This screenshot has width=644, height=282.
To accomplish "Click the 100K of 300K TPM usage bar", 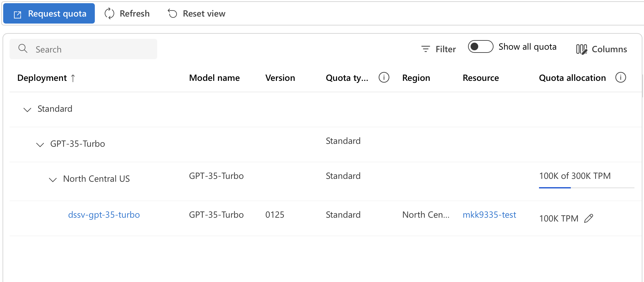I will point(586,188).
